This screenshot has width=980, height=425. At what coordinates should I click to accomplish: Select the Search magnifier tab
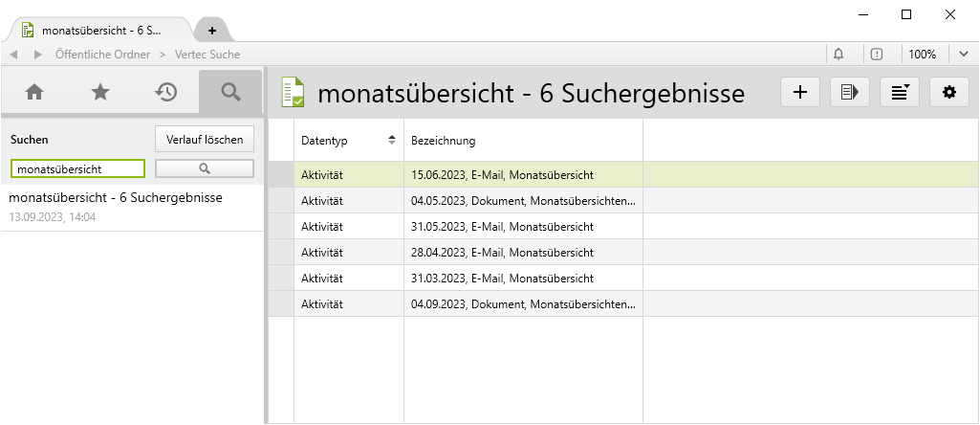[230, 92]
